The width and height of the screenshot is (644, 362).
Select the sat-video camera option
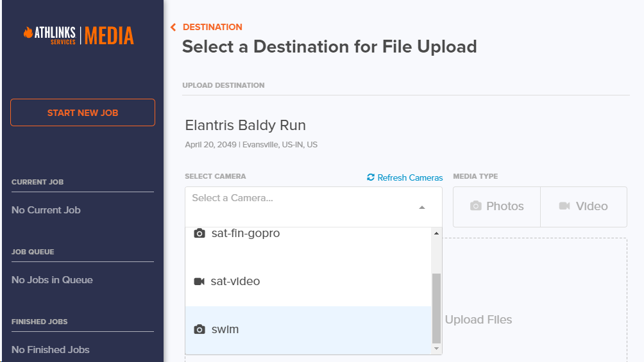(235, 281)
